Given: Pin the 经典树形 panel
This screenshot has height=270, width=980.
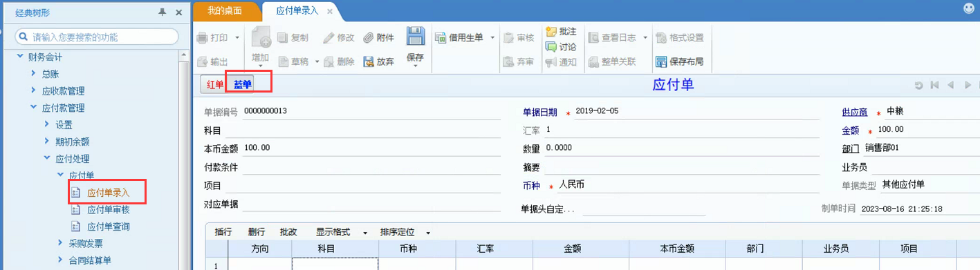Looking at the screenshot, I should point(163,12).
